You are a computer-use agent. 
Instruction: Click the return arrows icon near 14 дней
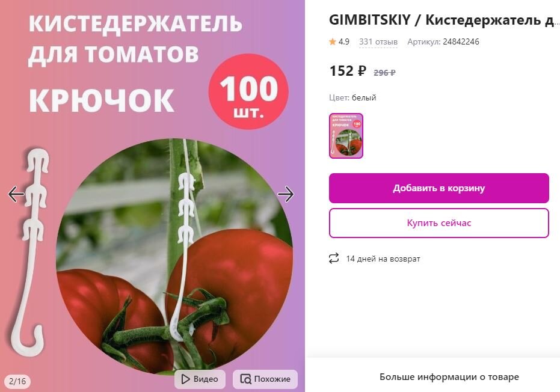click(x=334, y=259)
